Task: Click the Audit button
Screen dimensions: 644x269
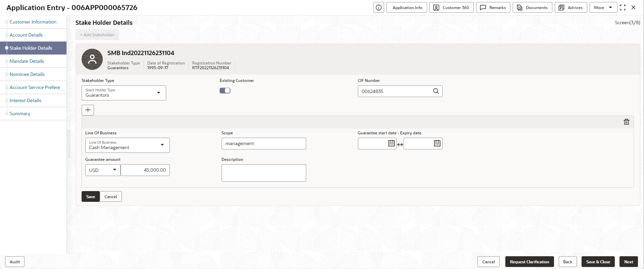Action: tap(15, 262)
